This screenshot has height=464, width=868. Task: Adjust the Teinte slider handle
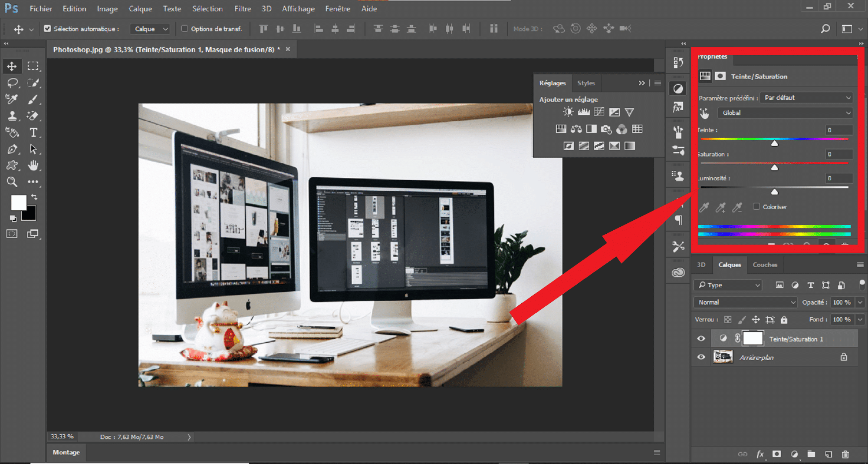click(x=774, y=143)
